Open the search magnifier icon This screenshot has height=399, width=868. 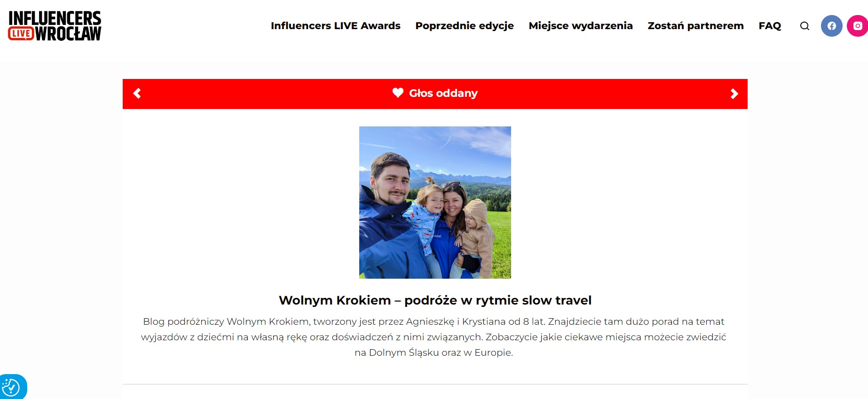coord(805,26)
